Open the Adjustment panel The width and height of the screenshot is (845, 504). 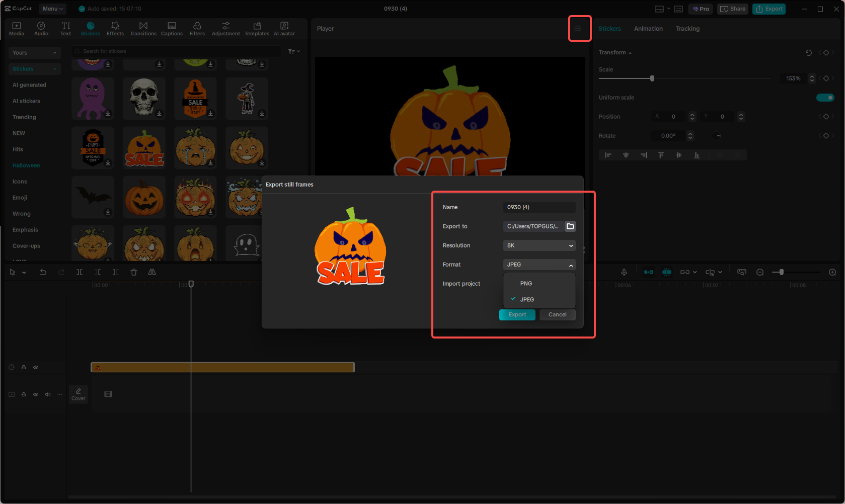(226, 29)
